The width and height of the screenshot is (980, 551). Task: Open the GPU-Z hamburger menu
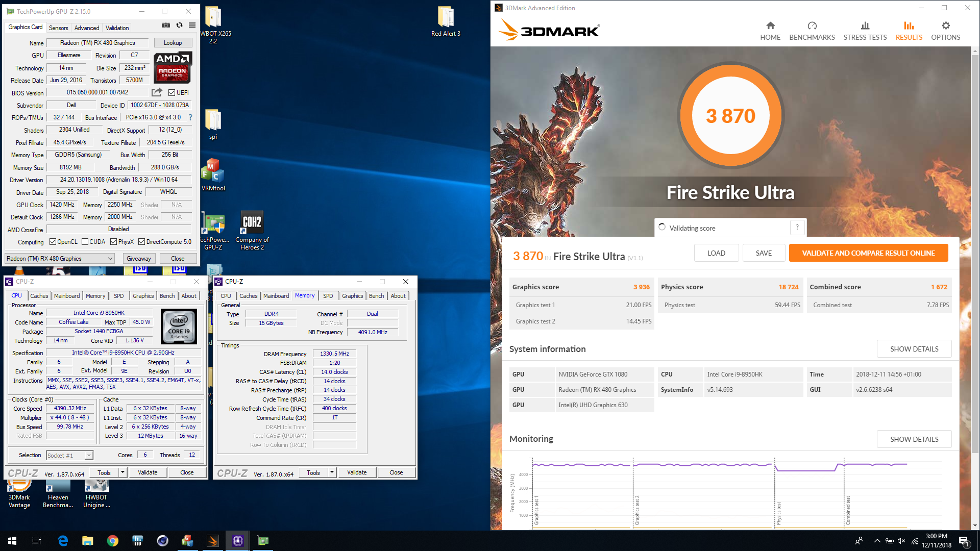(x=192, y=25)
